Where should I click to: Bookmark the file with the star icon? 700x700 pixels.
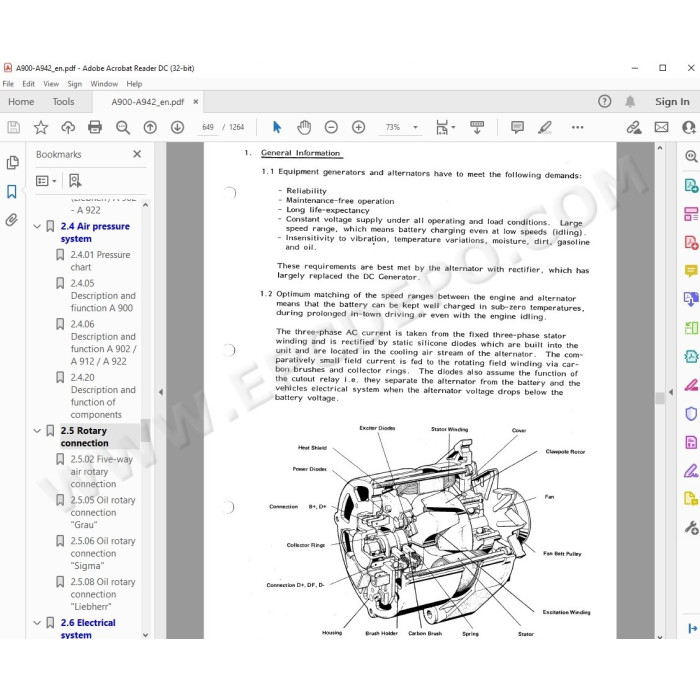tap(41, 127)
